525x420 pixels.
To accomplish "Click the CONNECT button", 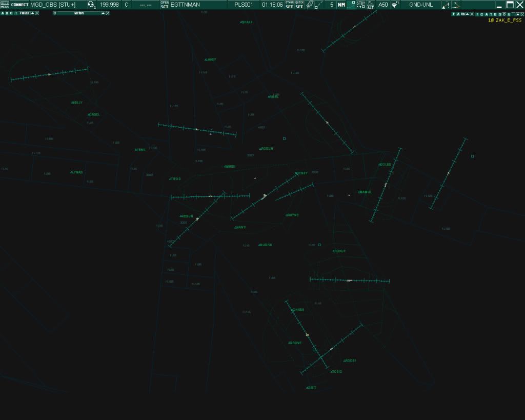I will [19, 5].
